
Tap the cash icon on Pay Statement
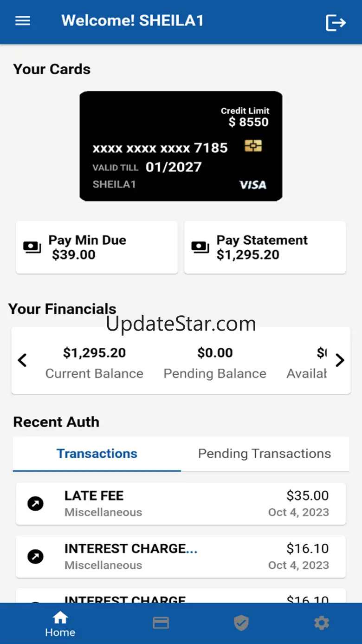[x=200, y=247]
